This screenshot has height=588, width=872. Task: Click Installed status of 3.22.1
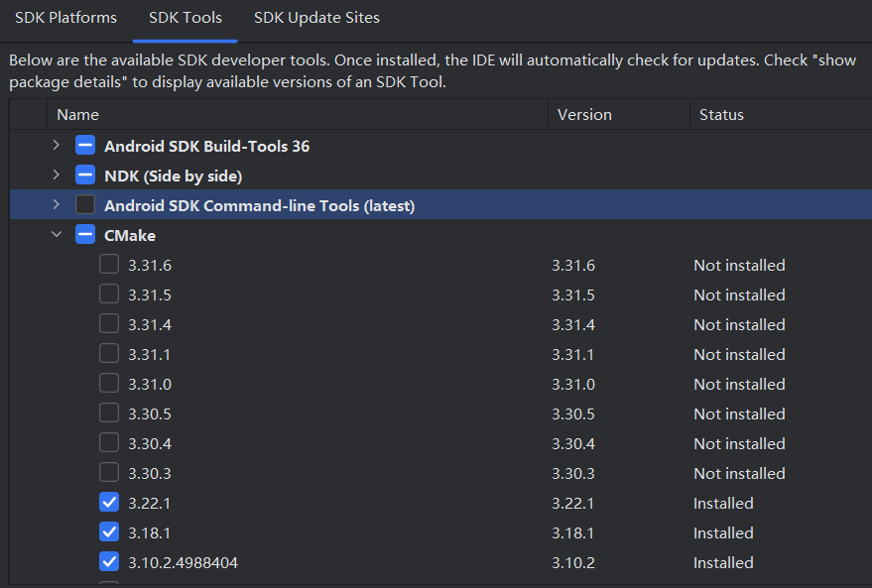[723, 504]
